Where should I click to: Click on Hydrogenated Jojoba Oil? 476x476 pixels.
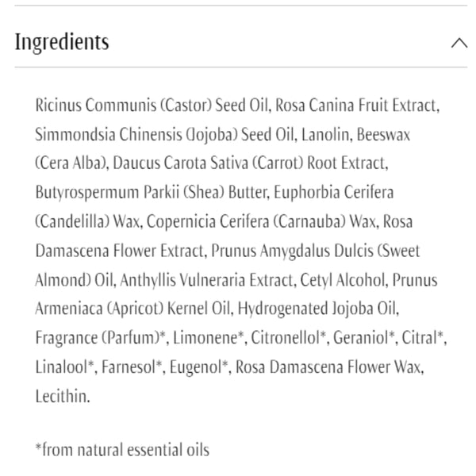[318, 309]
